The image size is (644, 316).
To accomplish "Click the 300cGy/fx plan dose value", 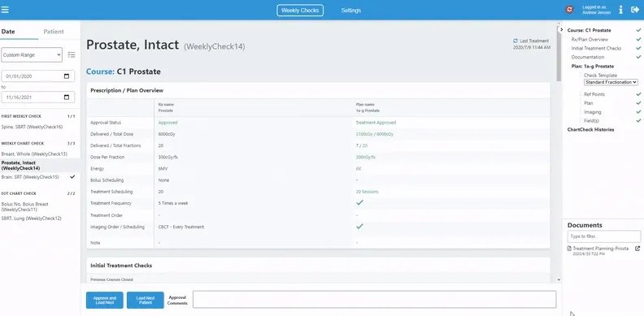I will 366,157.
